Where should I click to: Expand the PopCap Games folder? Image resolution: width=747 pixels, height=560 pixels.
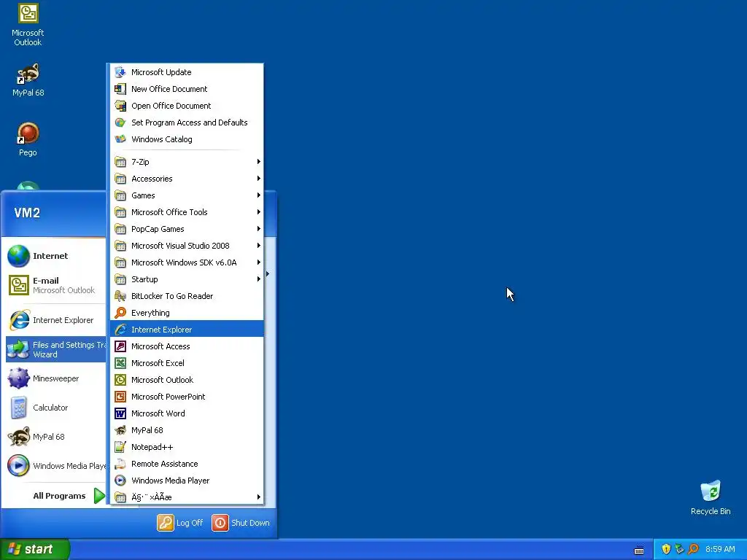pos(187,228)
